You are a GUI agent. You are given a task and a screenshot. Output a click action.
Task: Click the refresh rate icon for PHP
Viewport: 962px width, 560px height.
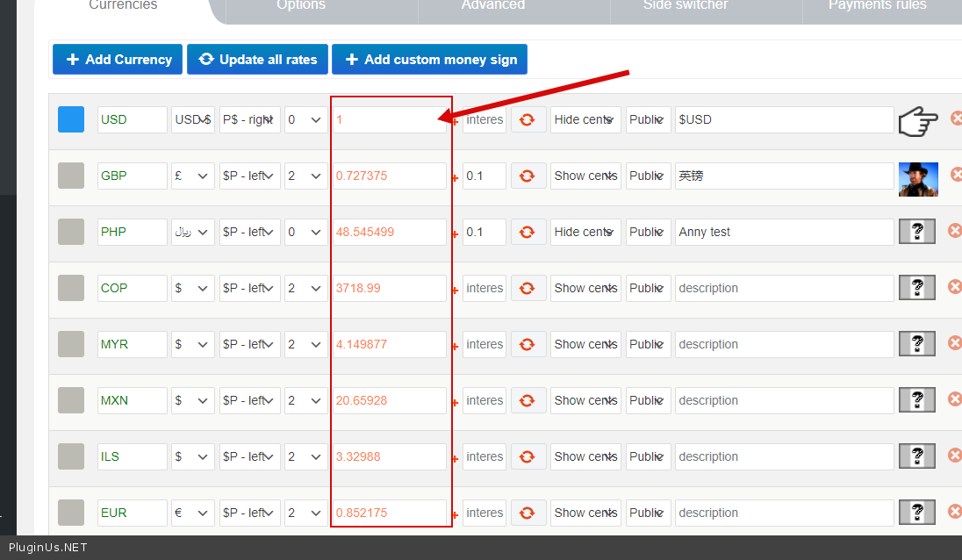coord(527,232)
